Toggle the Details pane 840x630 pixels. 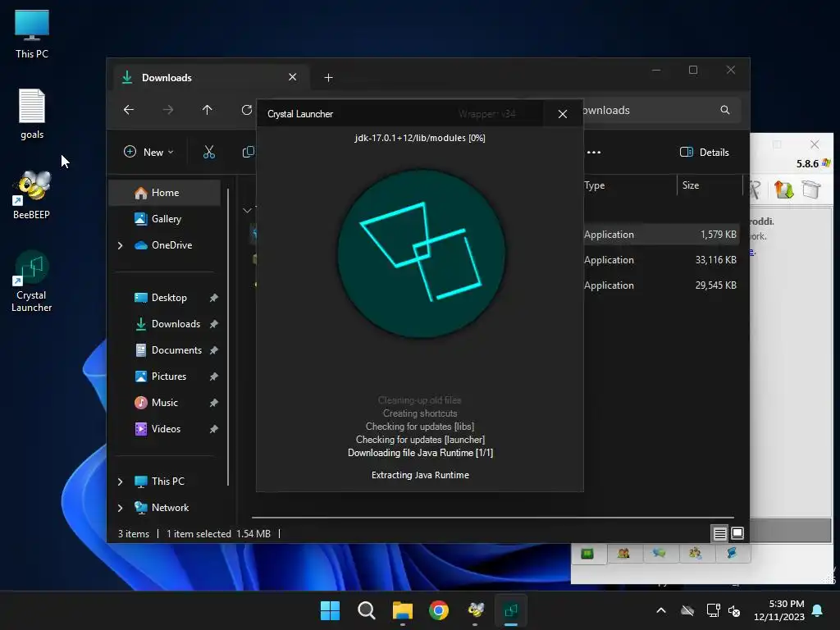coord(704,152)
